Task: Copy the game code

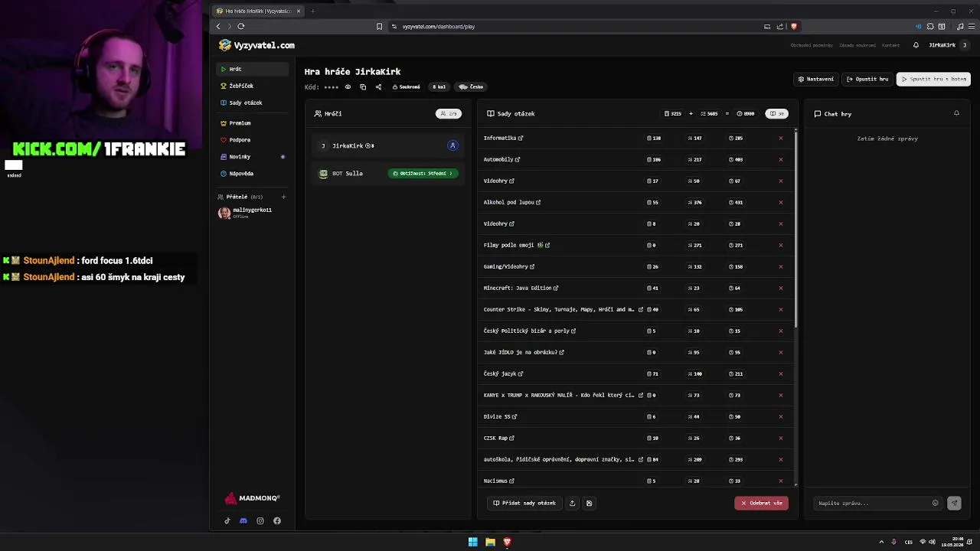Action: click(363, 87)
